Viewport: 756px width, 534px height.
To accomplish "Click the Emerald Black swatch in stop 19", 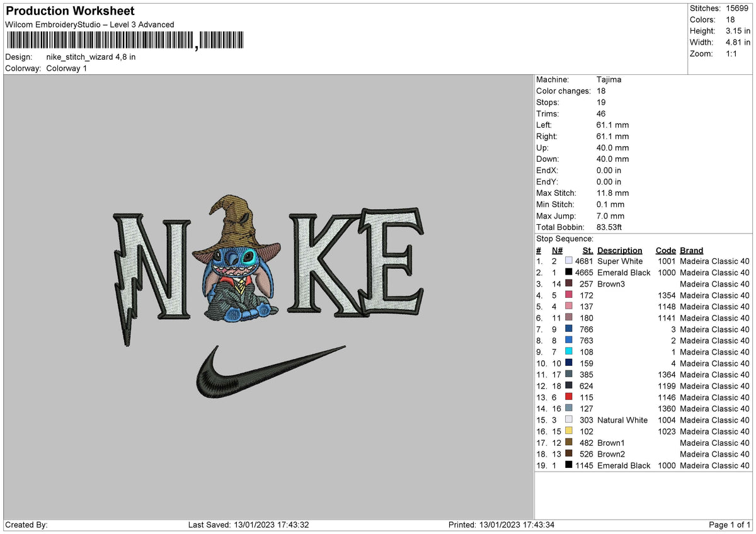I will (569, 465).
